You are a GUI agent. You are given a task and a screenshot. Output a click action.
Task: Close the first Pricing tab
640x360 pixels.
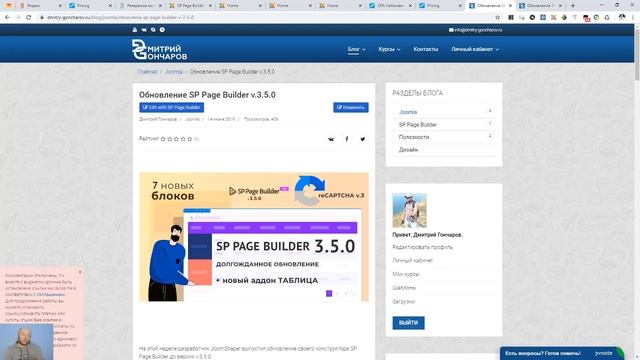110,6
